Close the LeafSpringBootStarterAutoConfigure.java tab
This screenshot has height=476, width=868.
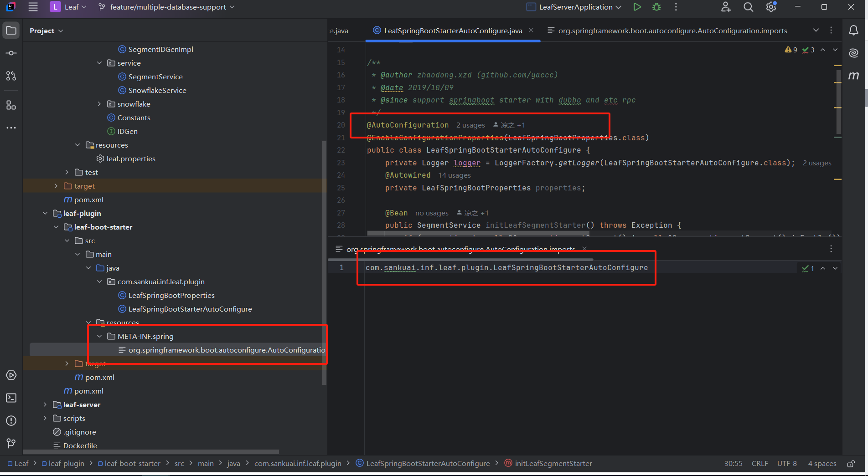[531, 30]
